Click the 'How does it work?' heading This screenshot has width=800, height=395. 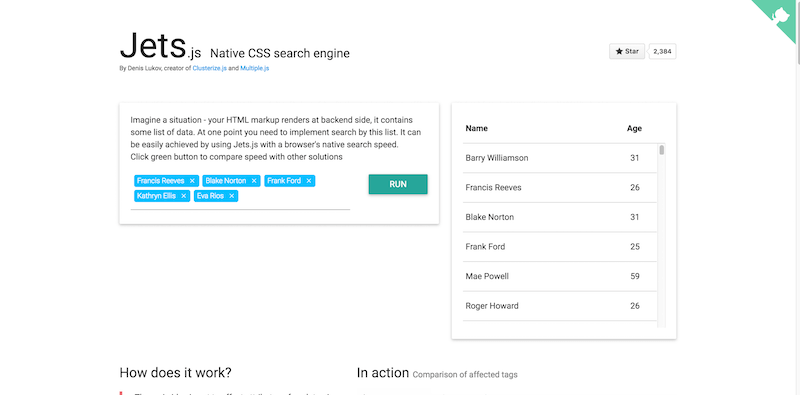[176, 373]
